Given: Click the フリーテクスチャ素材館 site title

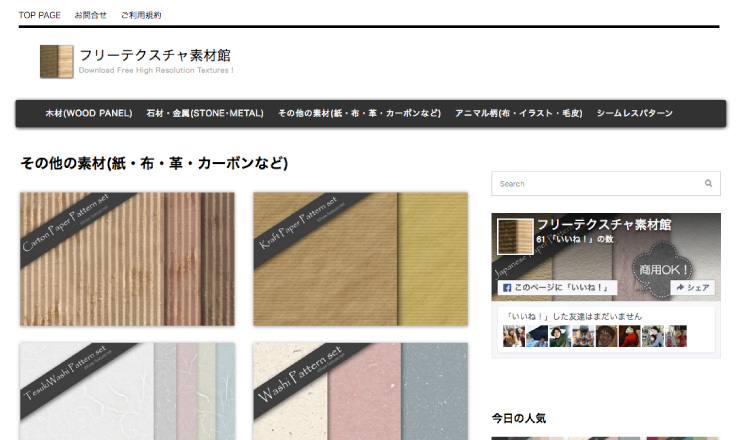Looking at the screenshot, I should (x=155, y=55).
